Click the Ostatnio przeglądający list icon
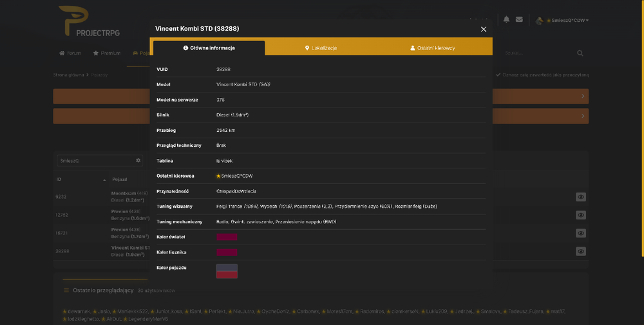644x325 pixels. (x=66, y=290)
